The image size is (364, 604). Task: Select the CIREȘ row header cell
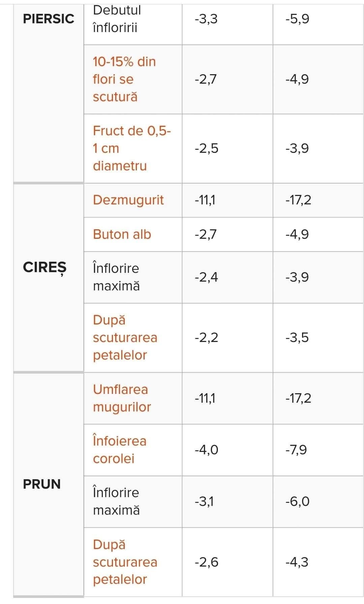(x=45, y=267)
